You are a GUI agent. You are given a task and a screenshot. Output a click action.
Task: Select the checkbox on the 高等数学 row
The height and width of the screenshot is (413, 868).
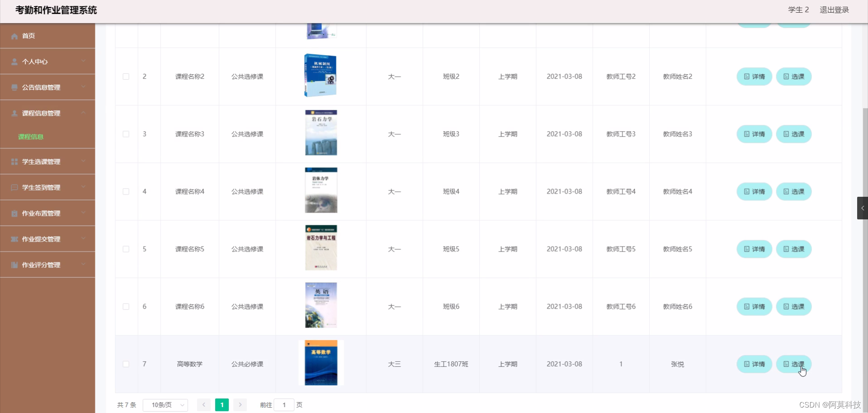[x=126, y=364]
